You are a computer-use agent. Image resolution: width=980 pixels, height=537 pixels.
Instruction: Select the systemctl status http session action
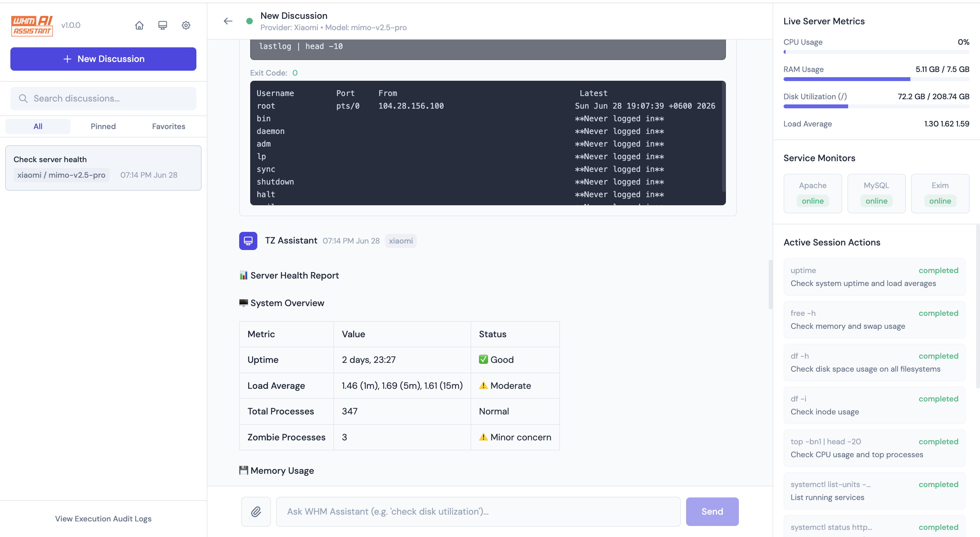pyautogui.click(x=874, y=526)
